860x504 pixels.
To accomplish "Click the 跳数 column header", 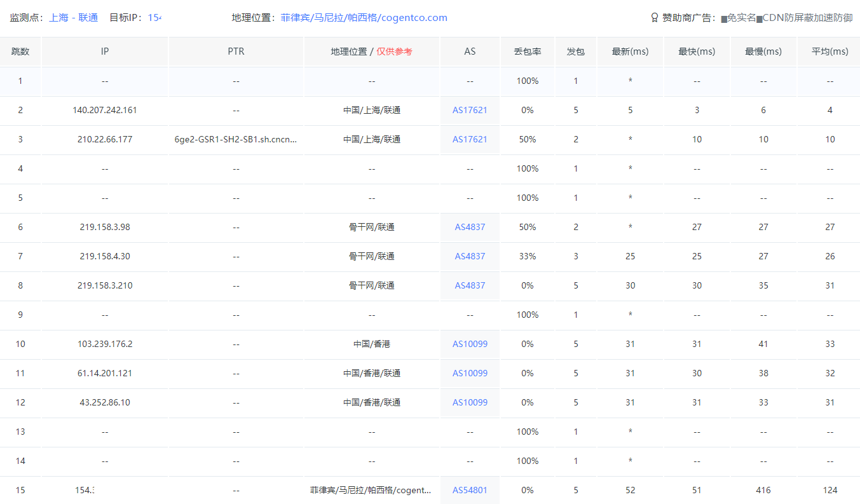I will (x=20, y=51).
